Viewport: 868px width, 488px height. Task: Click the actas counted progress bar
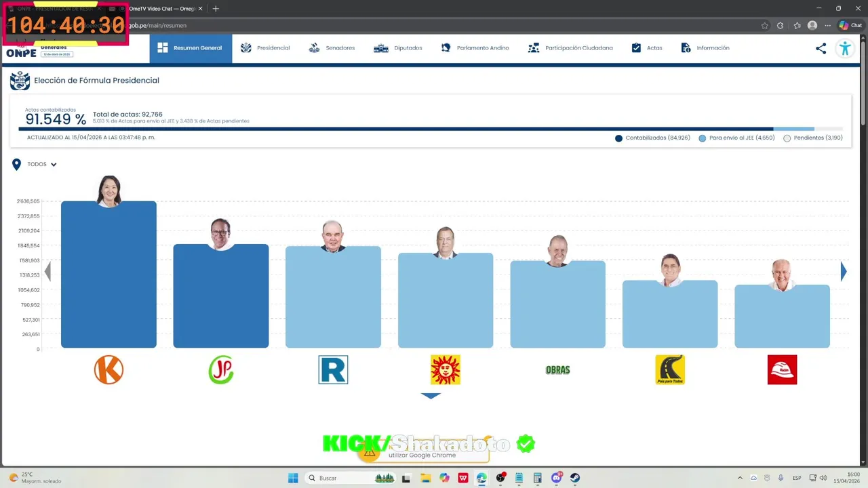431,129
